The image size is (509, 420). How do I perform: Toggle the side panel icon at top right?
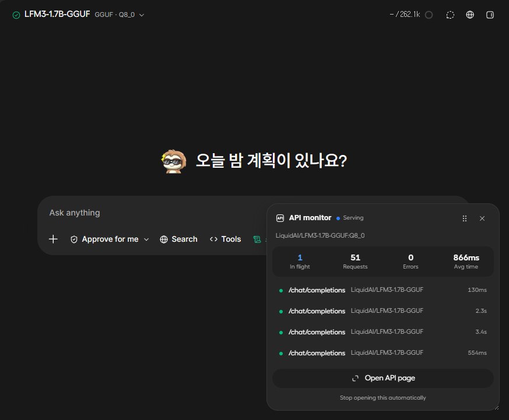490,15
